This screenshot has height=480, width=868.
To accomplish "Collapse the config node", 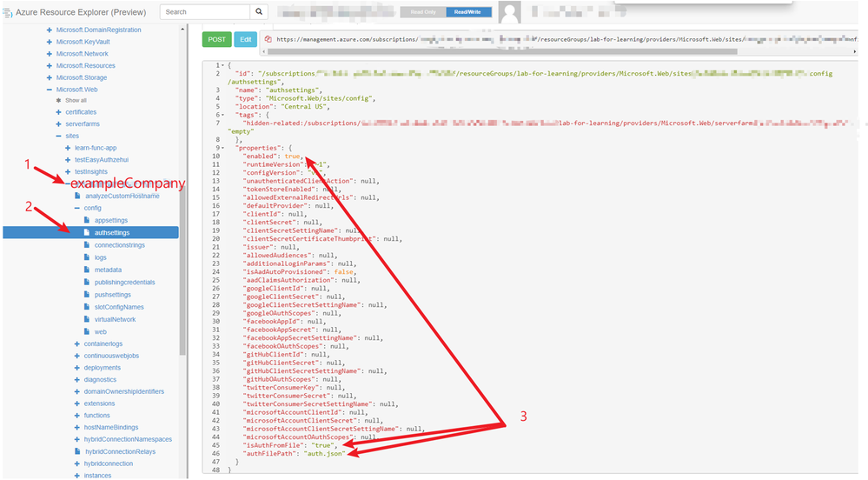I will (77, 208).
